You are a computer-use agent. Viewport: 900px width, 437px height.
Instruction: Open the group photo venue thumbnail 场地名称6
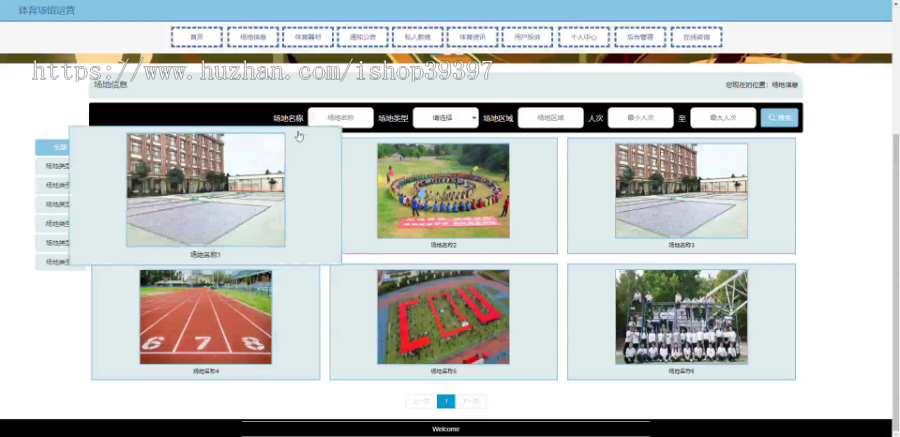click(x=681, y=317)
